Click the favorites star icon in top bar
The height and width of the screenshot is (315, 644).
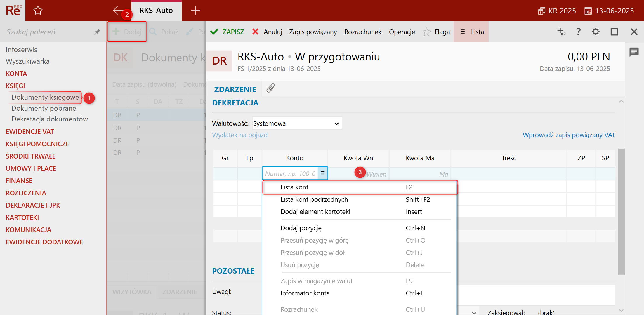38,11
